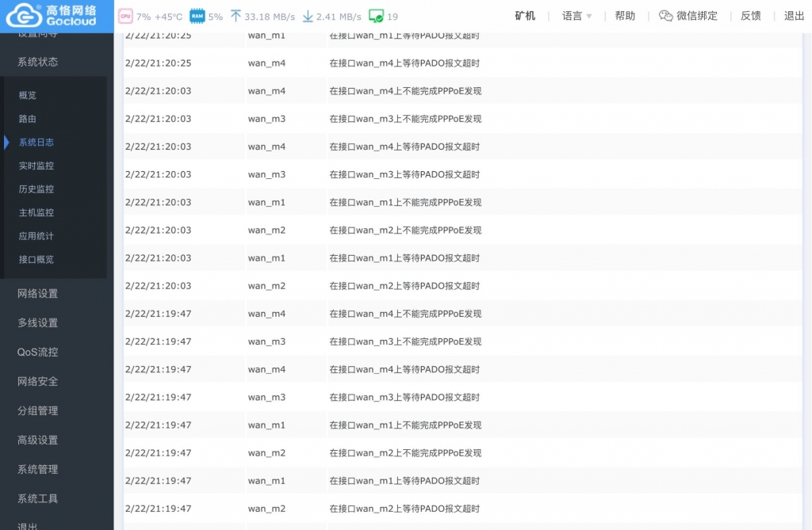Select 系统日志 in the sidebar
This screenshot has height=530, width=812.
pyautogui.click(x=36, y=143)
